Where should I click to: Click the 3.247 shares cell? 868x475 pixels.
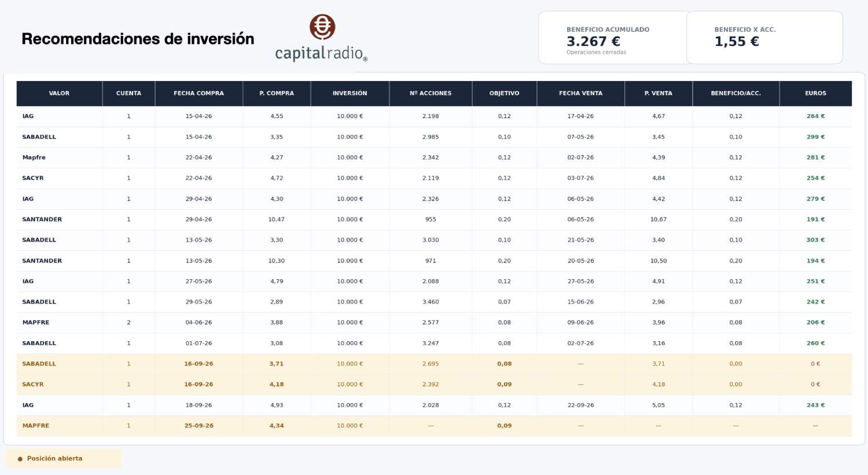[431, 344]
